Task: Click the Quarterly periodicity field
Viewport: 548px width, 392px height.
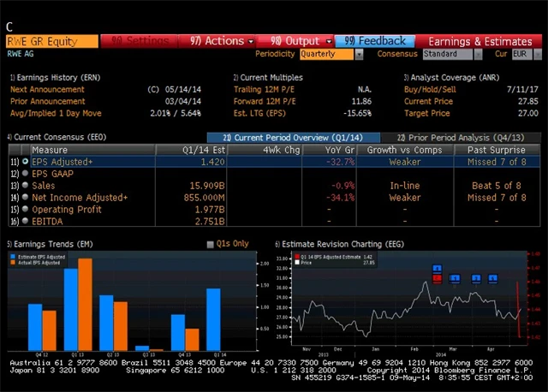Action: [x=327, y=54]
